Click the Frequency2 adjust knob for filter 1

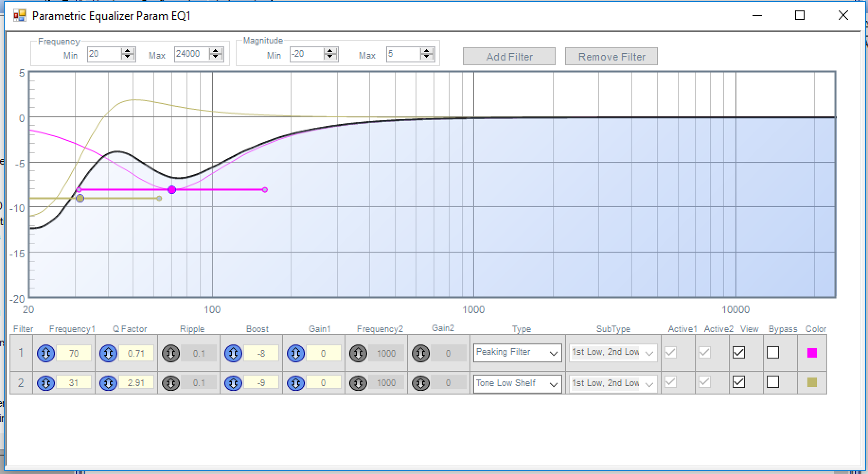click(358, 353)
